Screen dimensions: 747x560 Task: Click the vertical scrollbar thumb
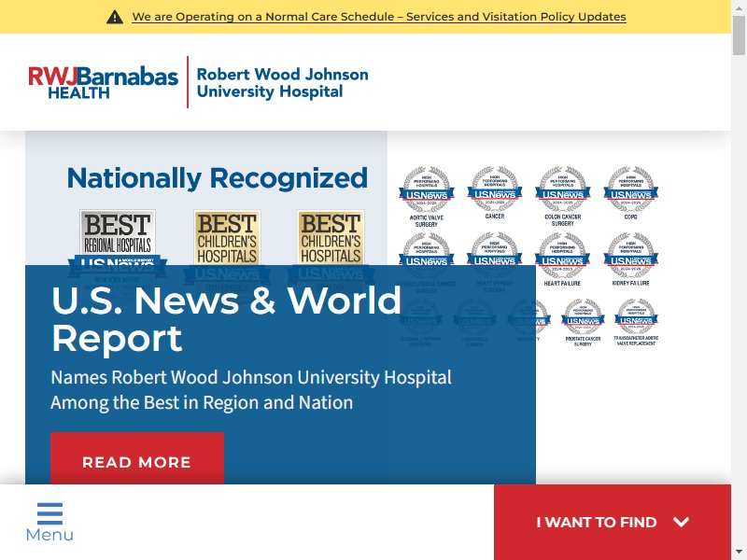(739, 35)
